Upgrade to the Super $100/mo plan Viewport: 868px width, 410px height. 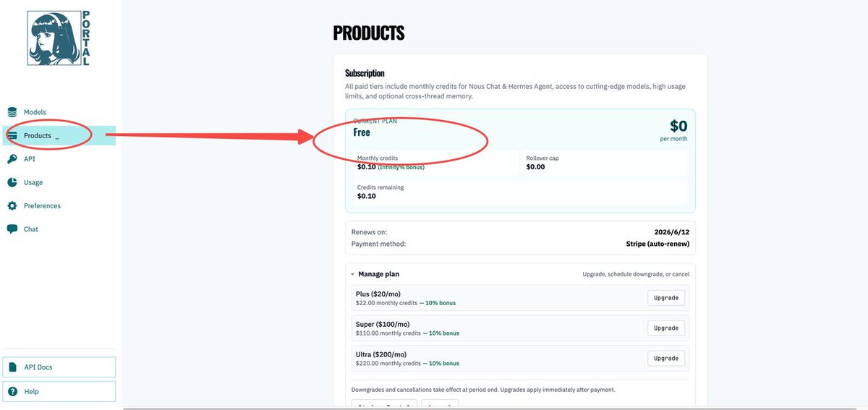point(665,328)
